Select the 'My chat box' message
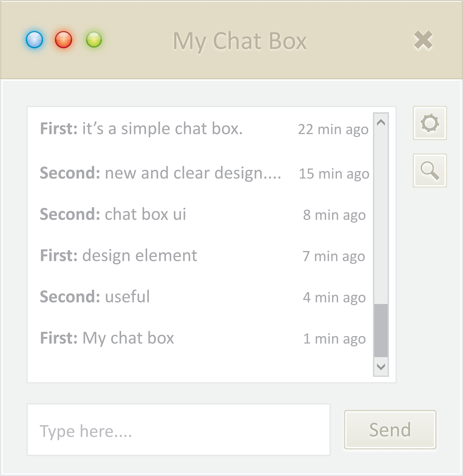 coord(128,338)
